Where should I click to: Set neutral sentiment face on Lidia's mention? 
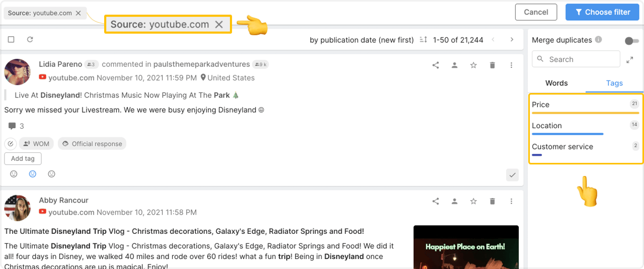pyautogui.click(x=33, y=174)
